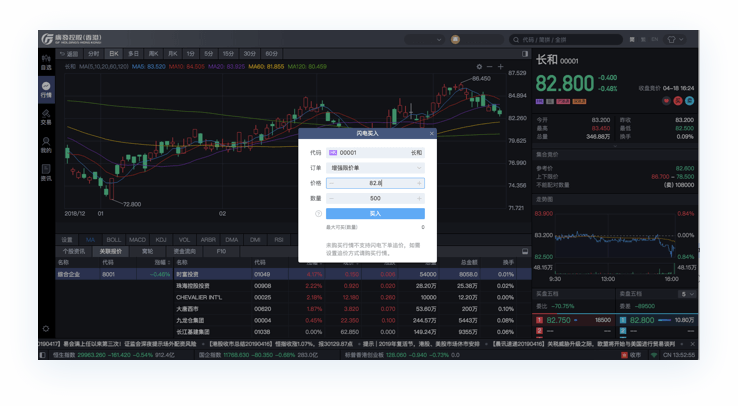Select the CHEVALIER INT'L row
This screenshot has width=738, height=406.
pos(353,297)
